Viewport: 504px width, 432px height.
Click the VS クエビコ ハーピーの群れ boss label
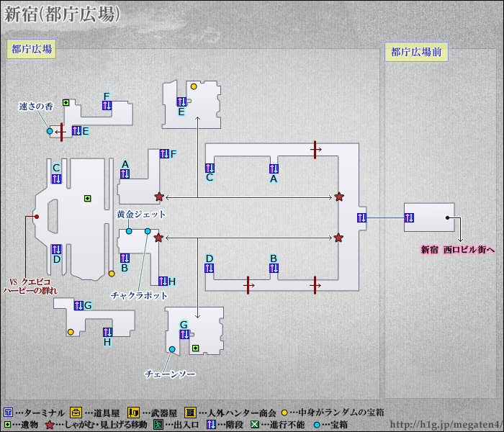point(30,286)
